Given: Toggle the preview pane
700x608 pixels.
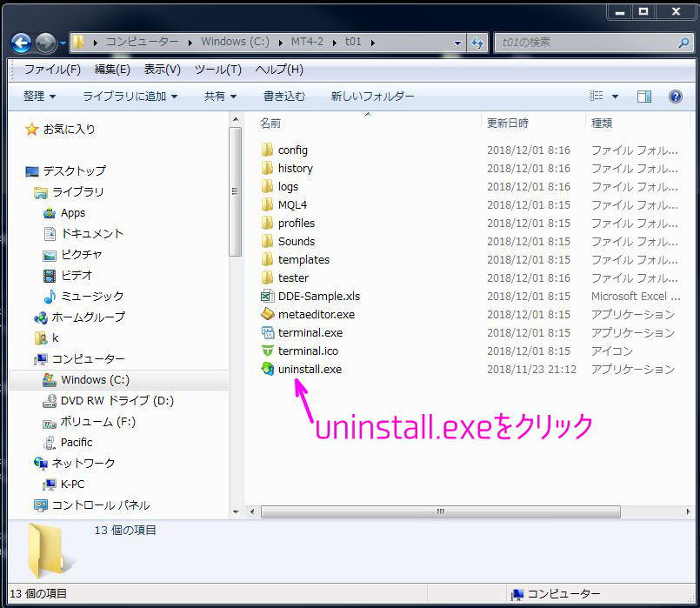Looking at the screenshot, I should coord(643,96).
